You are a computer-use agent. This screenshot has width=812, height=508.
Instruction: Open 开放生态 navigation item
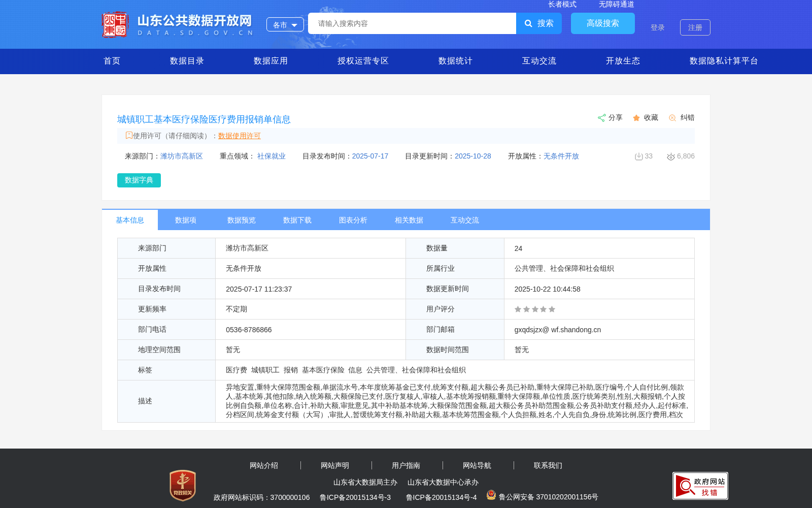click(623, 61)
